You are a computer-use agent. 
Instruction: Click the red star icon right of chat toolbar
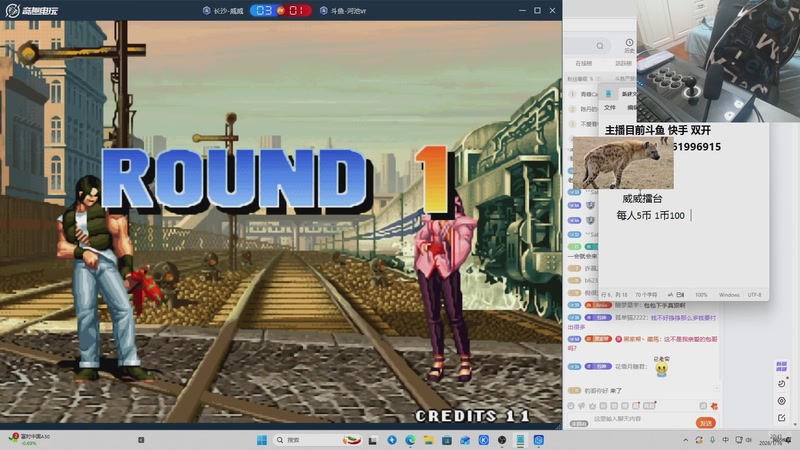[714, 406]
